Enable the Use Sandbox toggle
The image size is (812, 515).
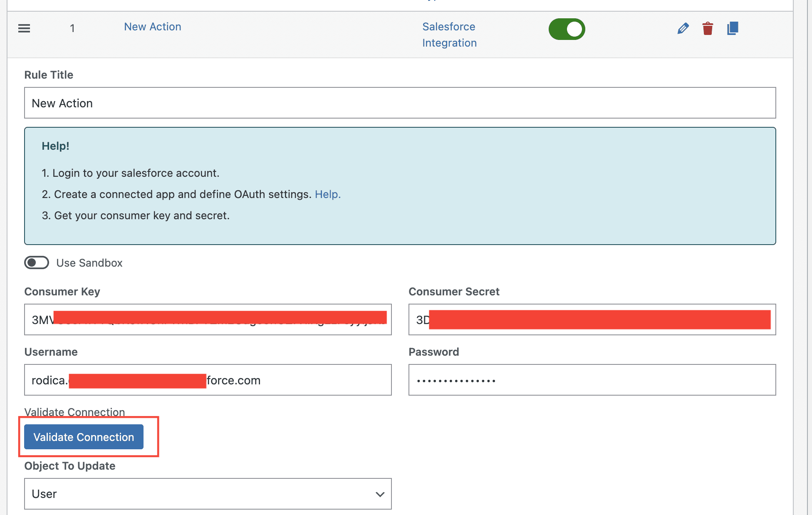click(37, 262)
